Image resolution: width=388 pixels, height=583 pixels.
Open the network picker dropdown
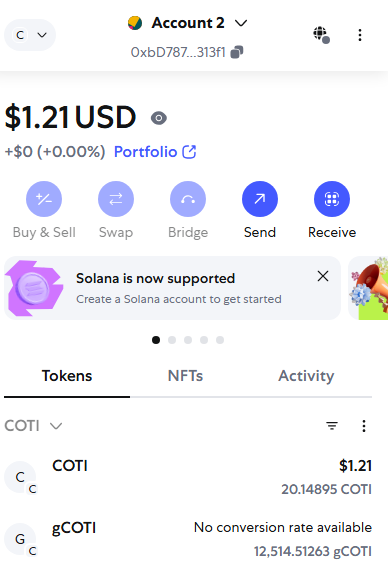pos(30,35)
